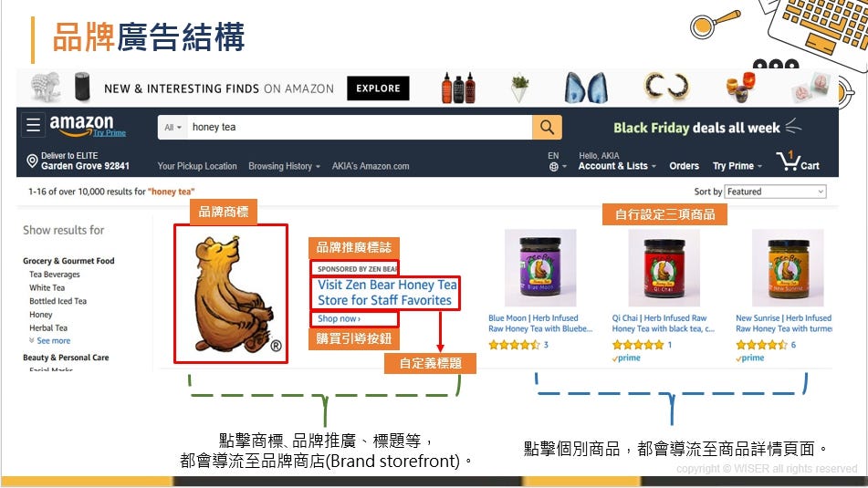The width and height of the screenshot is (868, 488).
Task: Click the orange search magnifier button
Action: click(x=547, y=128)
